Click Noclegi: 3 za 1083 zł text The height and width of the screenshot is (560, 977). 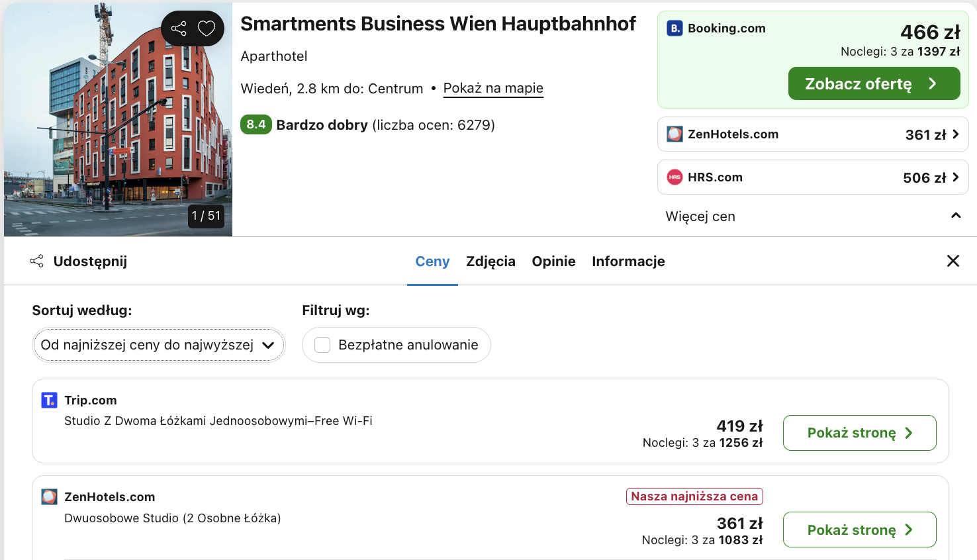[x=702, y=540]
